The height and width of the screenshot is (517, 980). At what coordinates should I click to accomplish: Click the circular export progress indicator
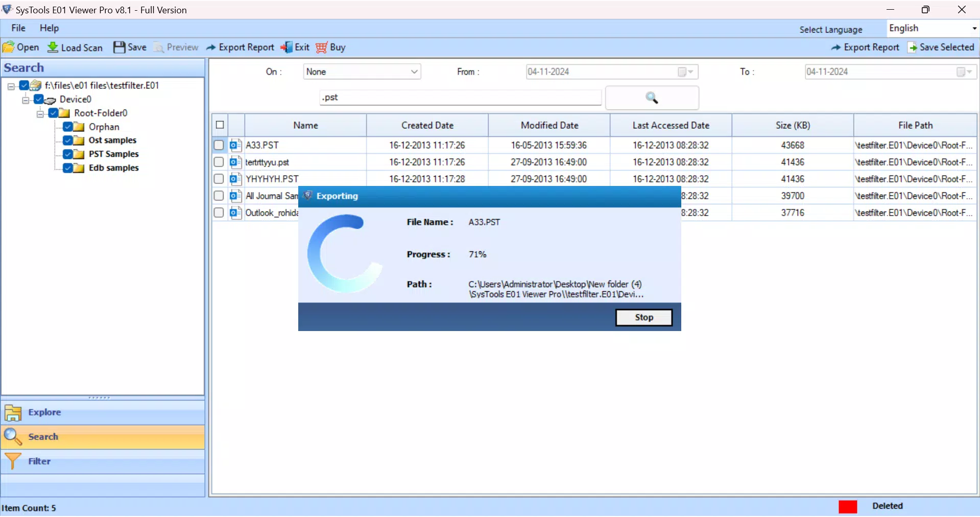(x=345, y=253)
